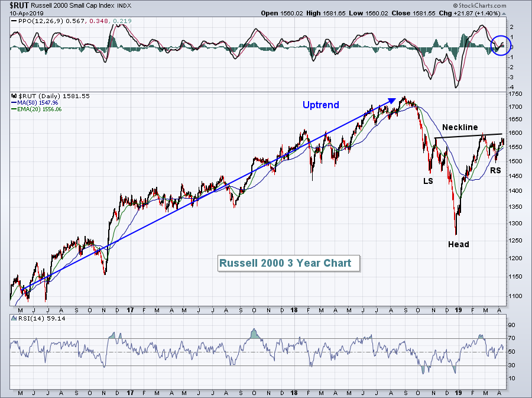Click the Low 1560.02 value
This screenshot has width=532, height=398.
368,13
